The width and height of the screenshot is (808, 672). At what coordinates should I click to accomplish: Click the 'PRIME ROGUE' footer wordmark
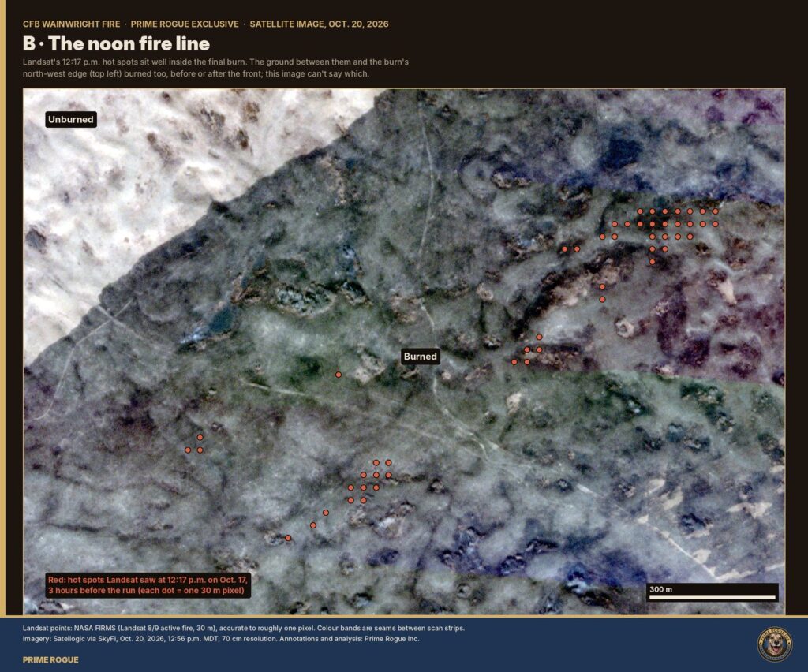(50, 659)
